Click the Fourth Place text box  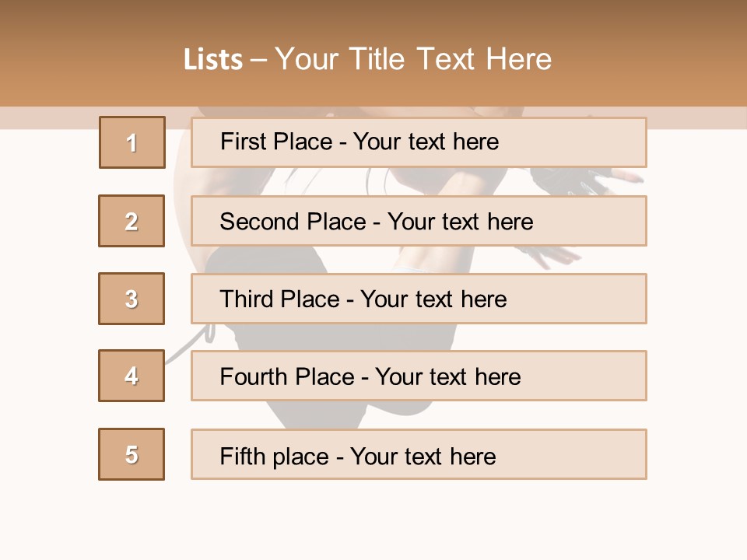[x=419, y=376]
